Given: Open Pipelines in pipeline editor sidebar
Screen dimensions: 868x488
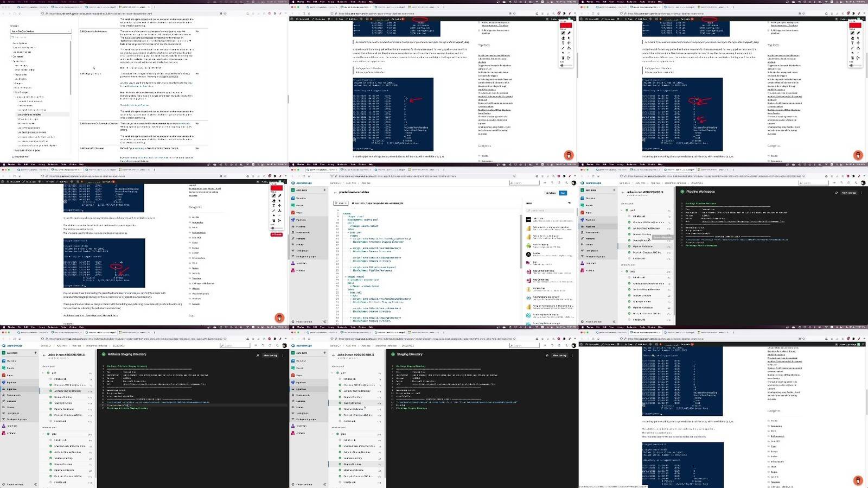Looking at the screenshot, I should [300, 220].
